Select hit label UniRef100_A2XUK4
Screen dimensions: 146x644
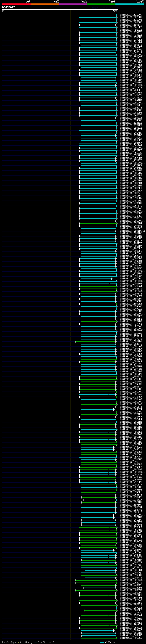pos(131,70)
